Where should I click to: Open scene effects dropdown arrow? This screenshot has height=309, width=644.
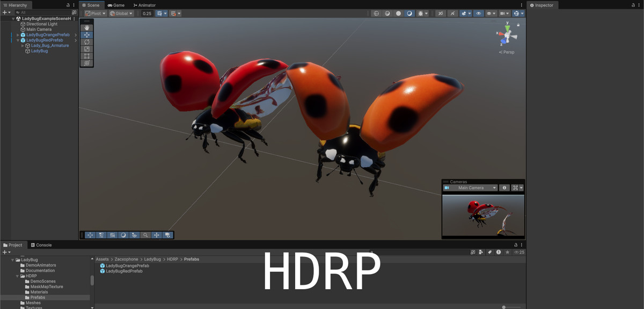(470, 13)
